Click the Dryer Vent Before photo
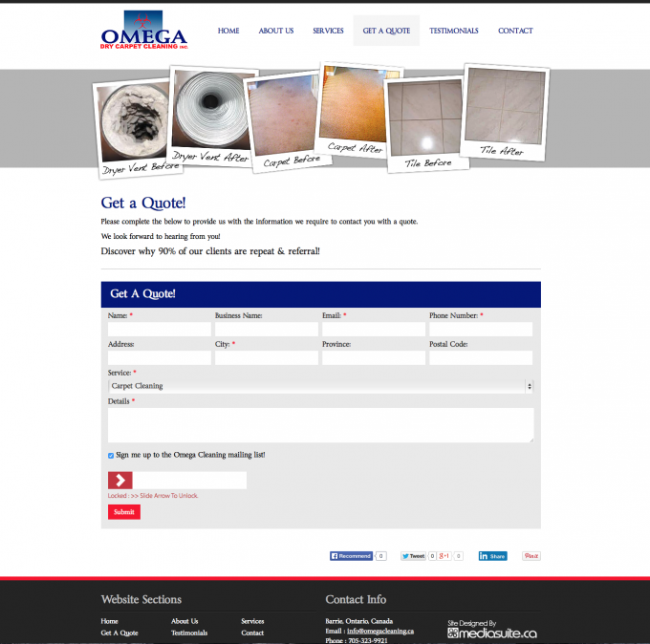This screenshot has height=644, width=650. point(133,122)
